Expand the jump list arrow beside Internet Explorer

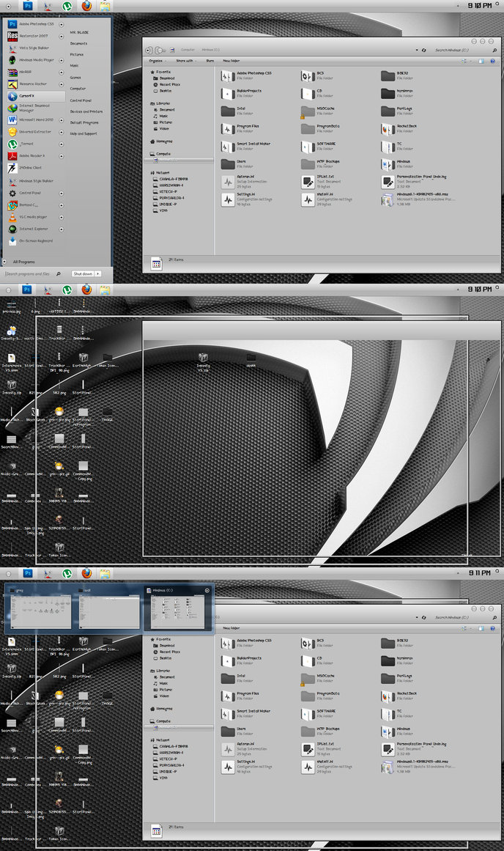click(61, 229)
